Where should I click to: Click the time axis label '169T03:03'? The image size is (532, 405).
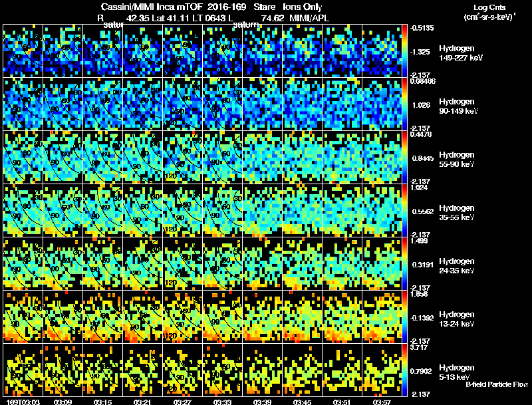pyautogui.click(x=23, y=402)
